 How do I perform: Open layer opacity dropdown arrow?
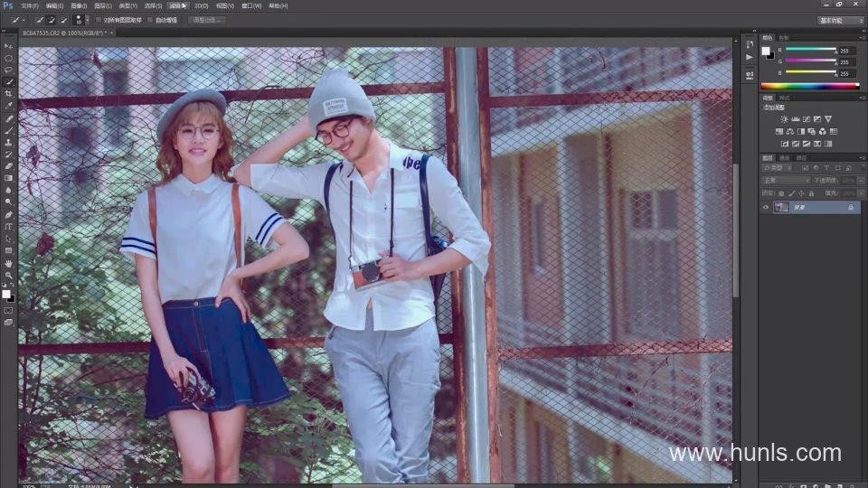click(861, 181)
